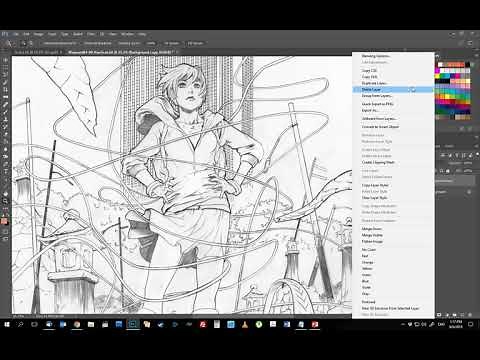Click the Create new layer icon
The height and width of the screenshot is (360, 480).
(463, 315)
